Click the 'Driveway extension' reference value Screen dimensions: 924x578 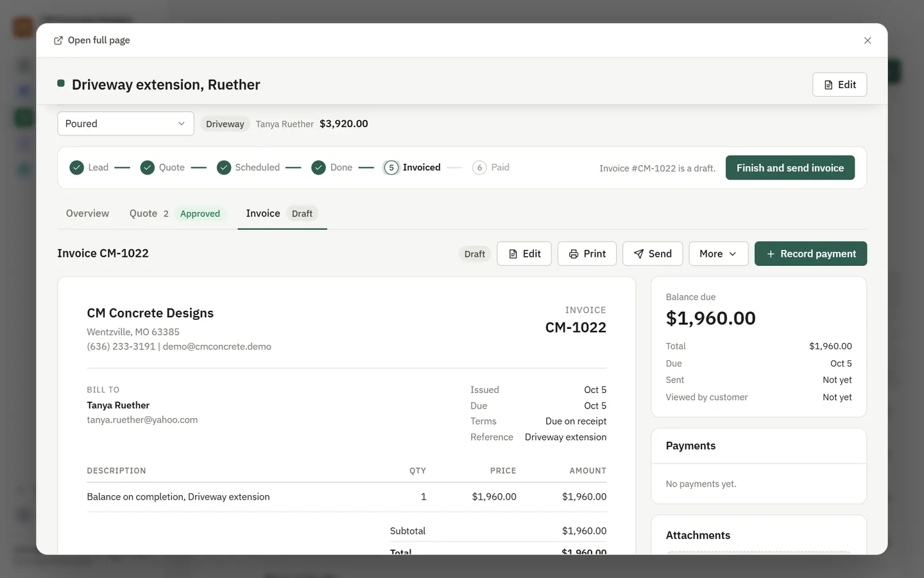pyautogui.click(x=565, y=437)
